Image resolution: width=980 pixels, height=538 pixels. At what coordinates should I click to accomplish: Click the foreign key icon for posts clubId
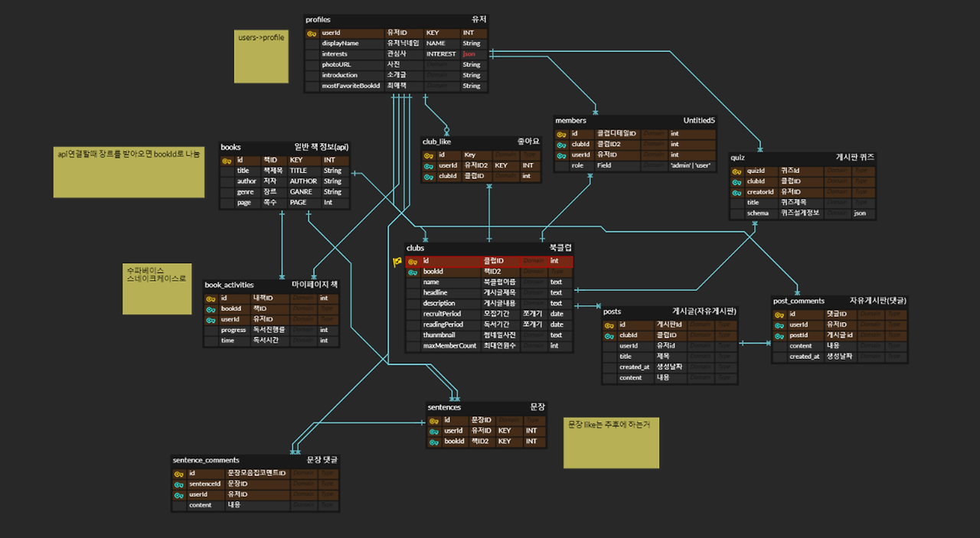[x=609, y=335]
